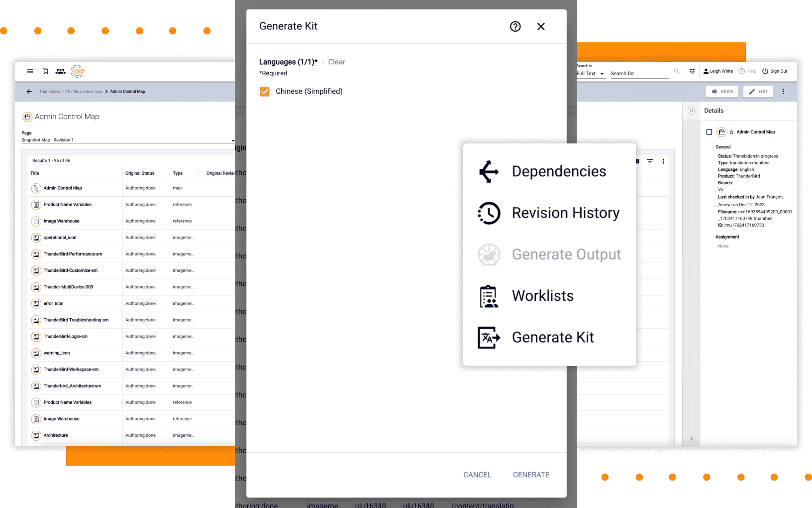Sort by the Title column header
The image size is (812, 508).
pos(35,173)
